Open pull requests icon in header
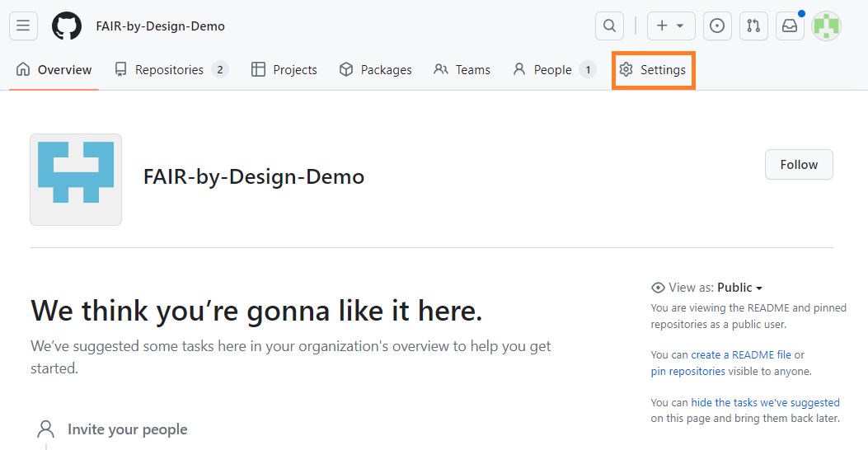The image size is (868, 450). point(753,26)
